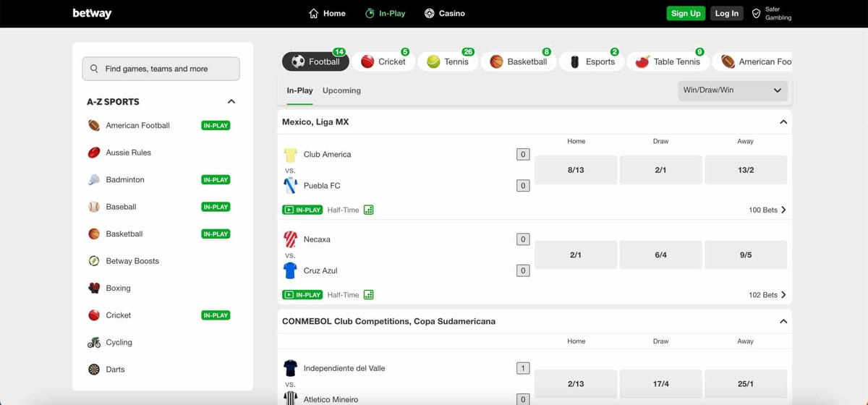Click the Betway Boosts icon
Screen dimensions: 868x405
(x=94, y=261)
